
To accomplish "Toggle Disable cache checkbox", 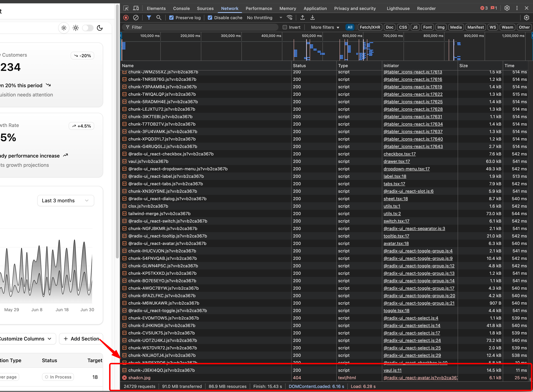I will pos(210,18).
